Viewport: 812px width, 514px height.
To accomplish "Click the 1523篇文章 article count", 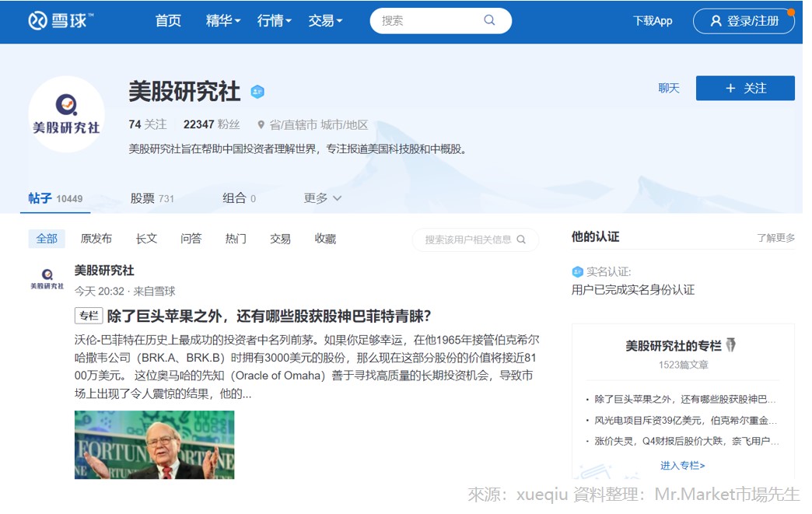I will (683, 365).
